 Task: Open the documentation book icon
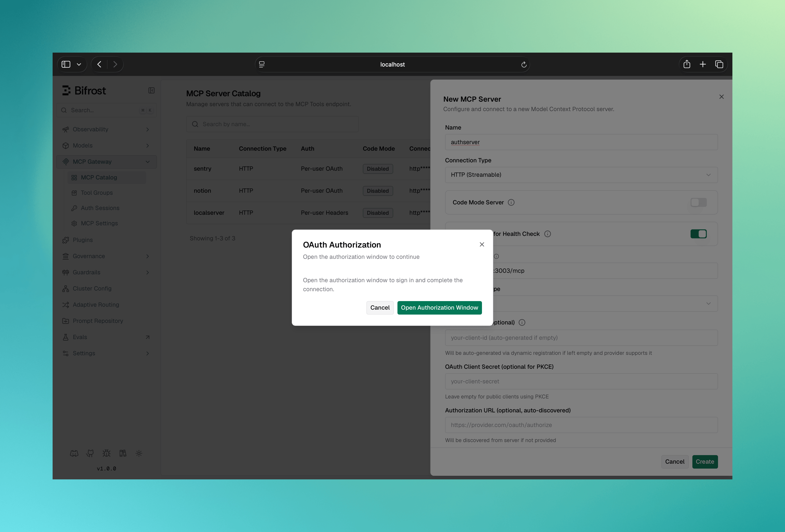click(x=123, y=453)
